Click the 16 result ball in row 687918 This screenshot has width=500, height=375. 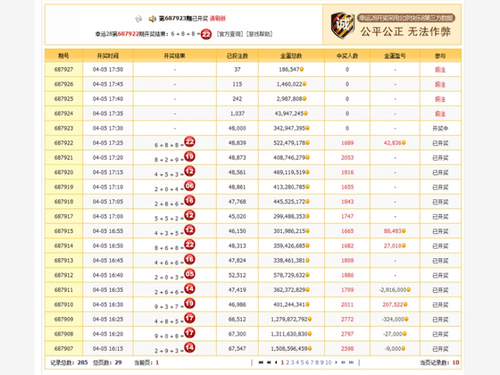[190, 200]
